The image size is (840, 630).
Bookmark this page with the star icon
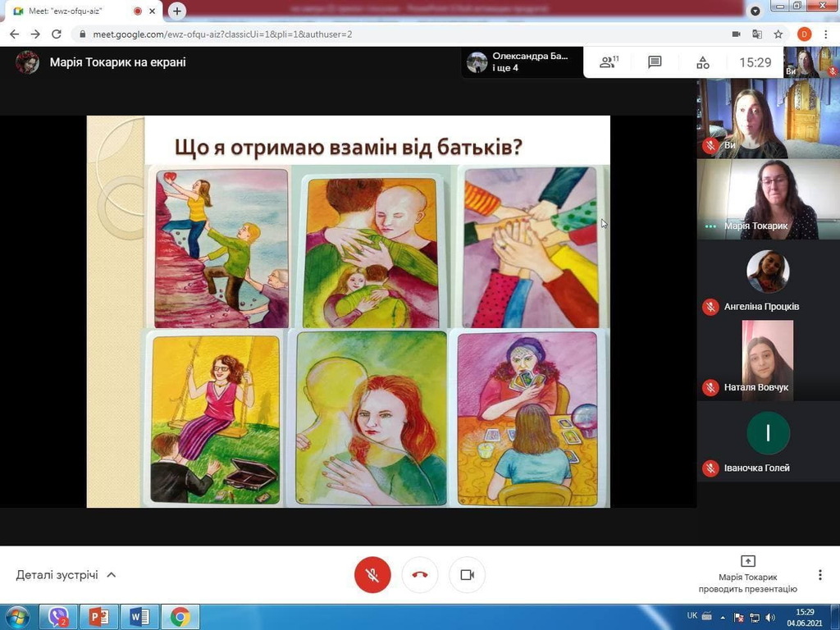pyautogui.click(x=778, y=34)
